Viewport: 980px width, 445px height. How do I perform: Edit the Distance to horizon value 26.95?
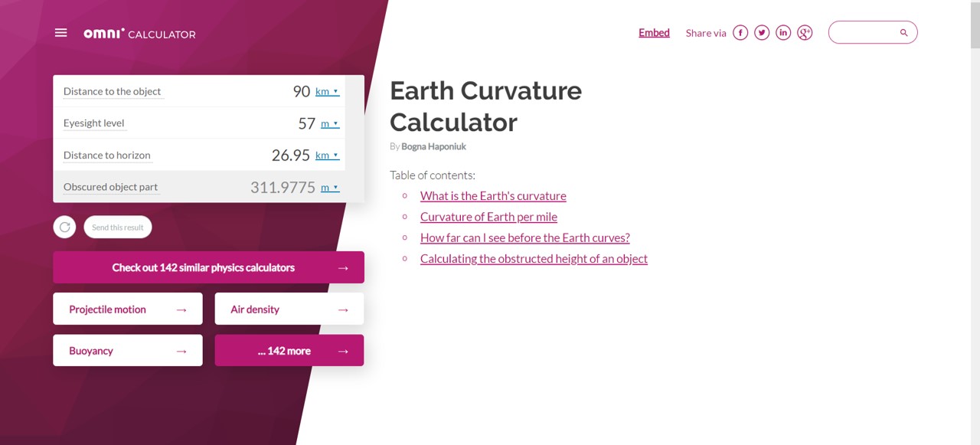pos(290,155)
